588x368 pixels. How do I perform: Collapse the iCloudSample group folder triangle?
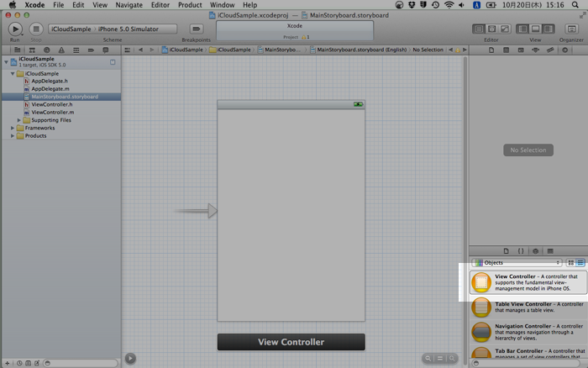coord(13,74)
